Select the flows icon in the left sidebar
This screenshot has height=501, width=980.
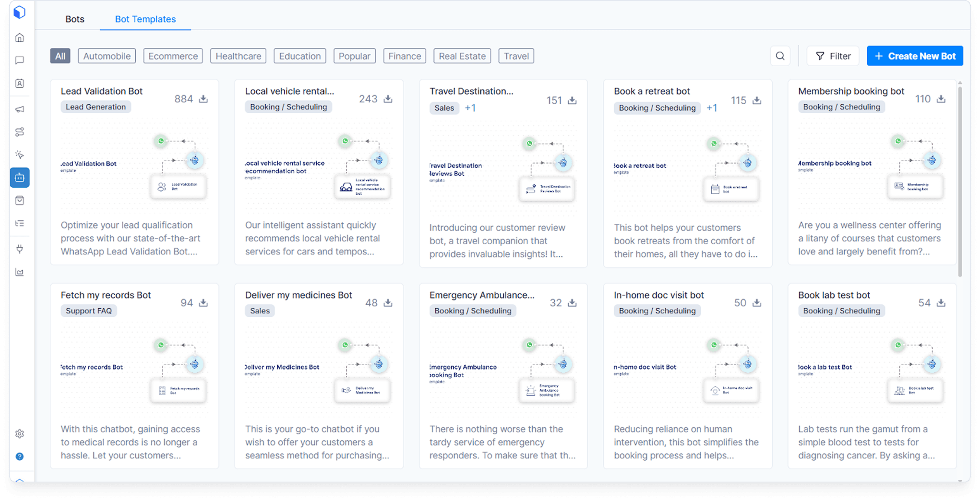(x=19, y=132)
